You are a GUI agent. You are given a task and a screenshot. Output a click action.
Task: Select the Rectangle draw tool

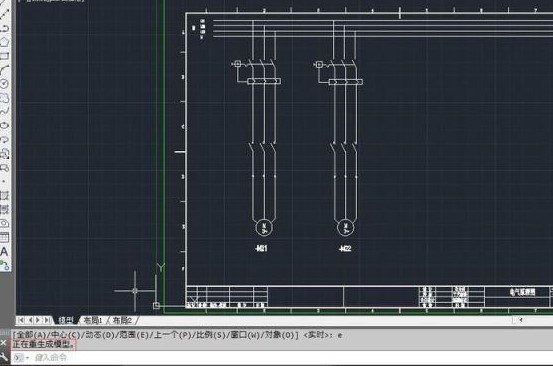tap(5, 56)
